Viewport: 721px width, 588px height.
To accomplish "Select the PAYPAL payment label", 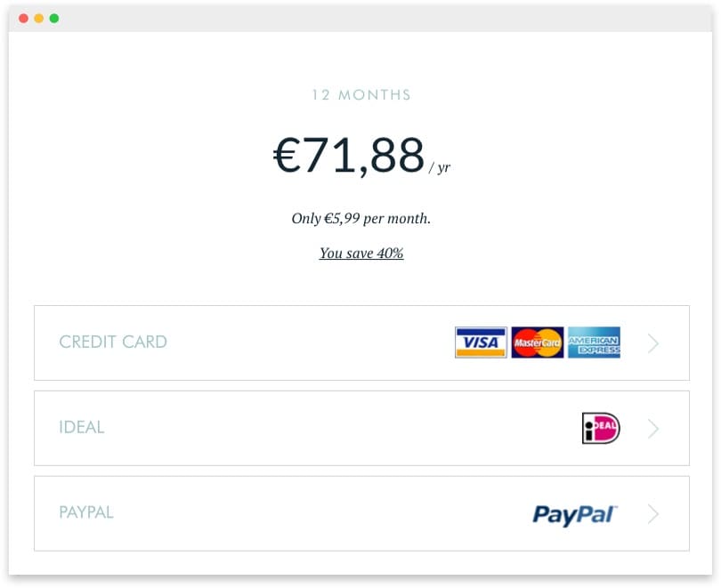I will click(x=86, y=512).
